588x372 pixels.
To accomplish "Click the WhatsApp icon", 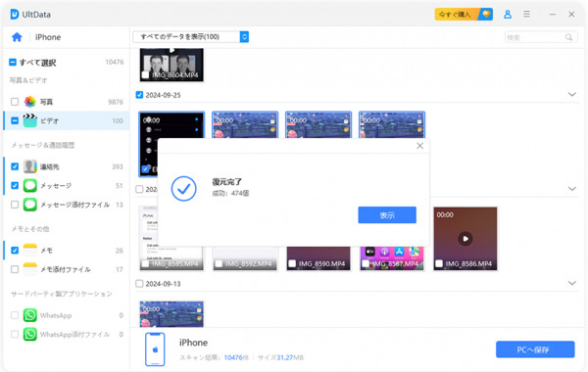I will [30, 315].
